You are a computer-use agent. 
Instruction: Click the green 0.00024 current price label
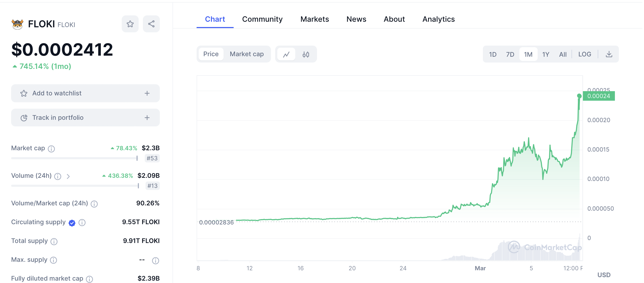point(598,96)
